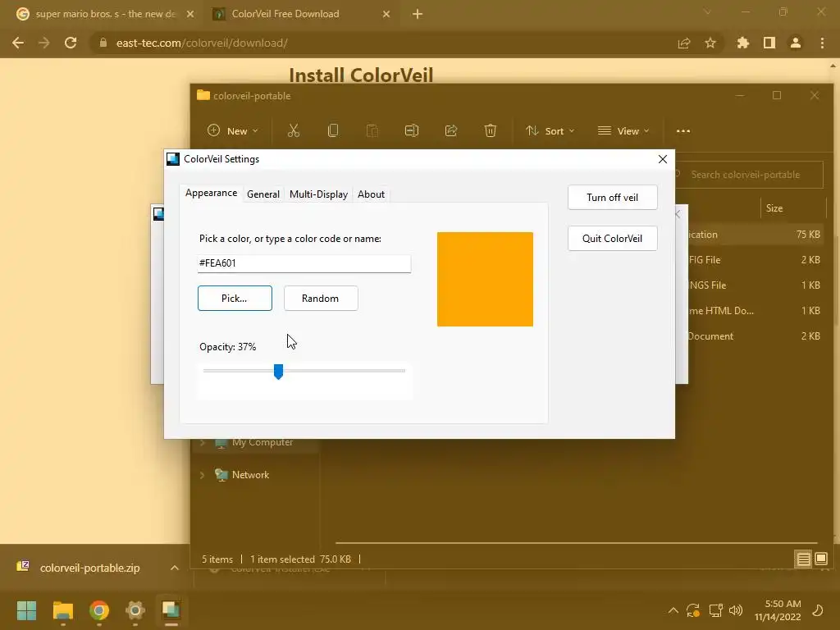840x630 pixels.
Task: Share this page icon in Chrome
Action: coord(684,43)
